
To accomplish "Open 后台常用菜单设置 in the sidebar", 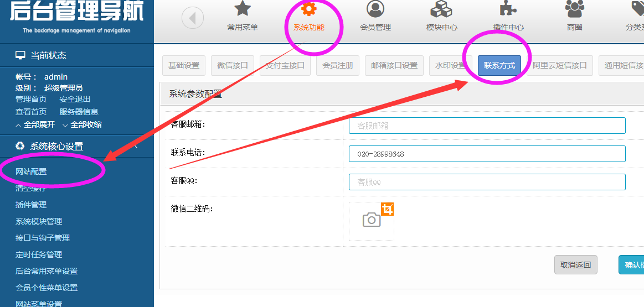I will tap(47, 271).
